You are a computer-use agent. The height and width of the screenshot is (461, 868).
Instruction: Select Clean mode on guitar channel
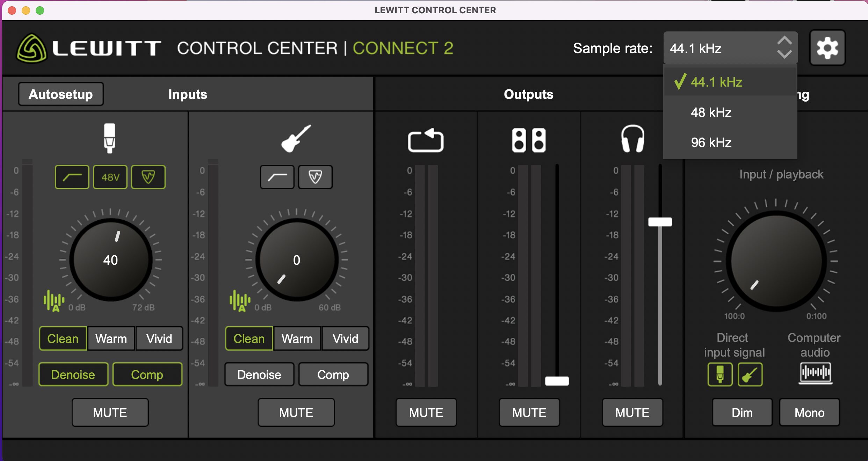[249, 338]
